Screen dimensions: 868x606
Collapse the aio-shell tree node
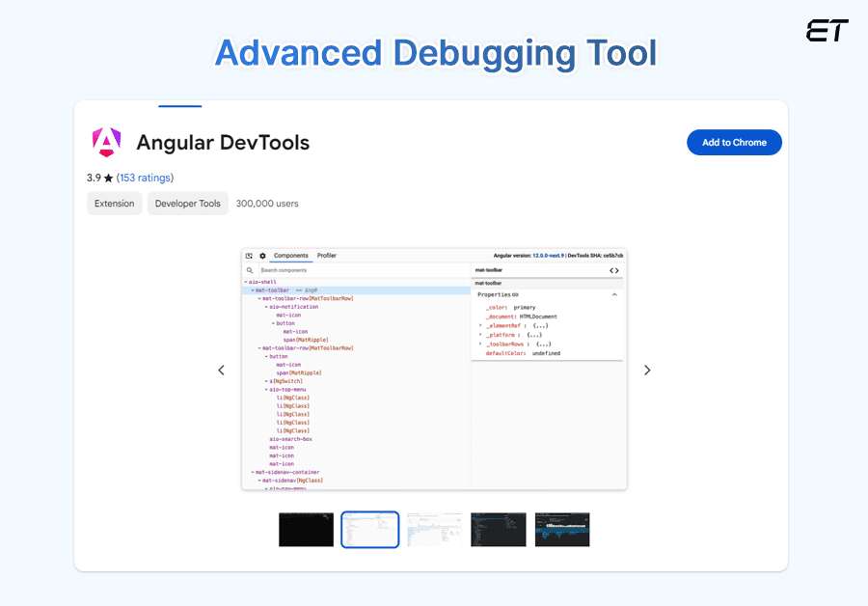point(246,282)
